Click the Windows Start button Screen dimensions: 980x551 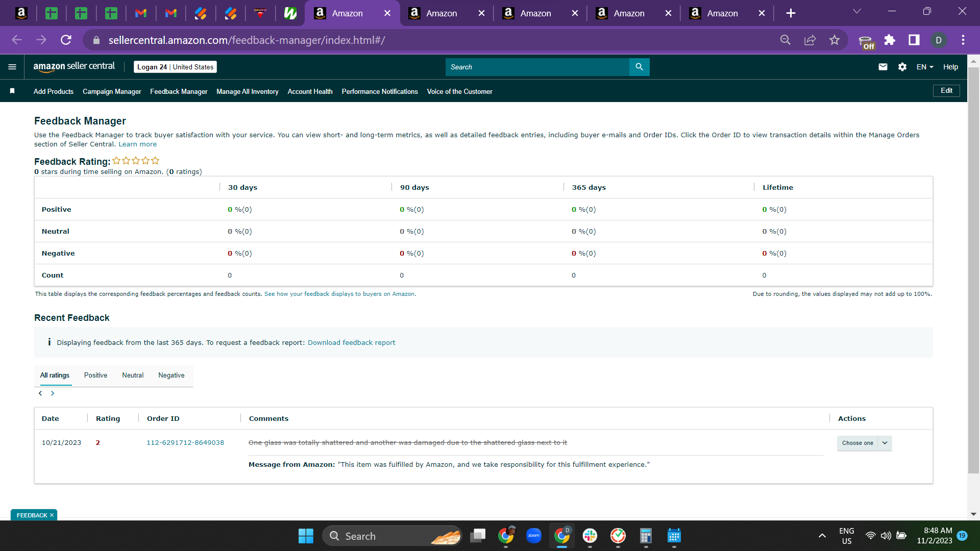pos(306,536)
